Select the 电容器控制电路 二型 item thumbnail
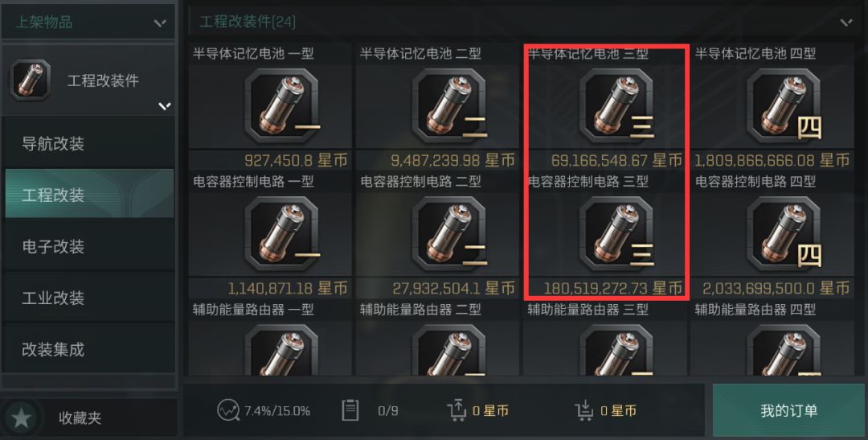This screenshot has width=868, height=440. [449, 233]
